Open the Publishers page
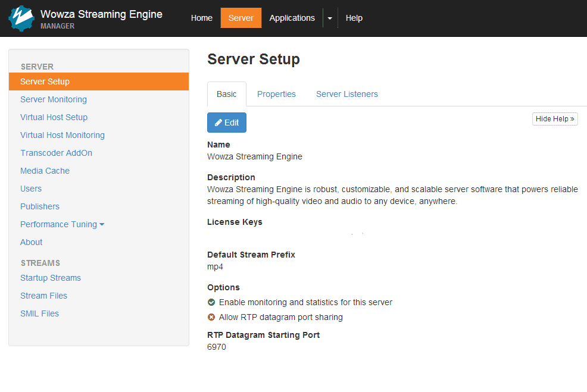Image resolution: width=587 pixels, height=392 pixels. 40,206
